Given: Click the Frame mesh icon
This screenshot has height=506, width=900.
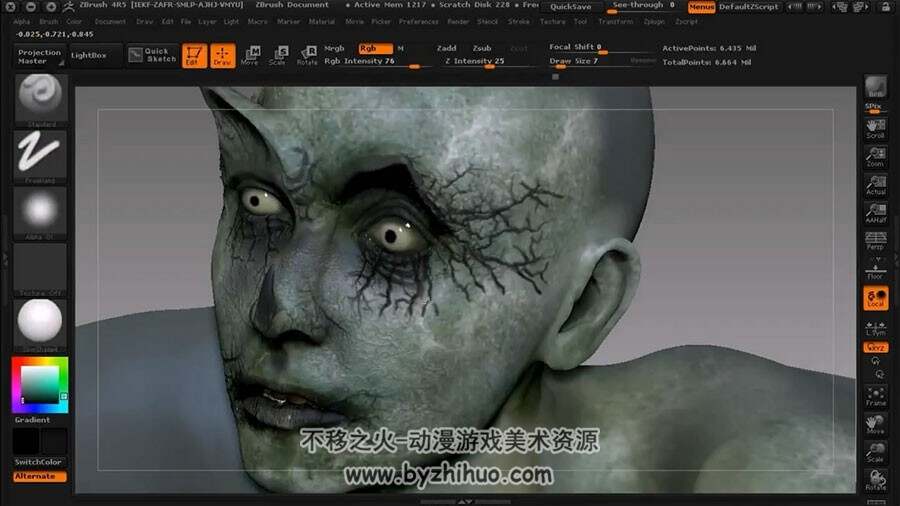Looking at the screenshot, I should pos(875,396).
